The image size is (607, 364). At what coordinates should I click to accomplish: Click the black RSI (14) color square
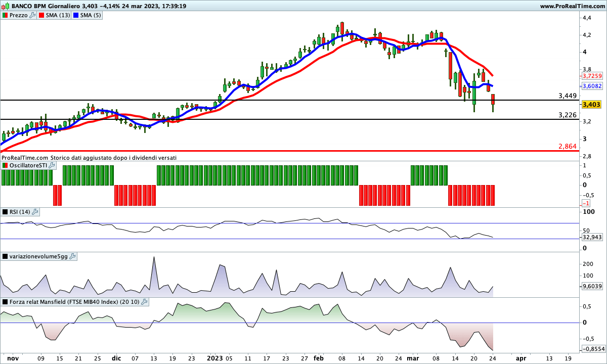click(5, 212)
